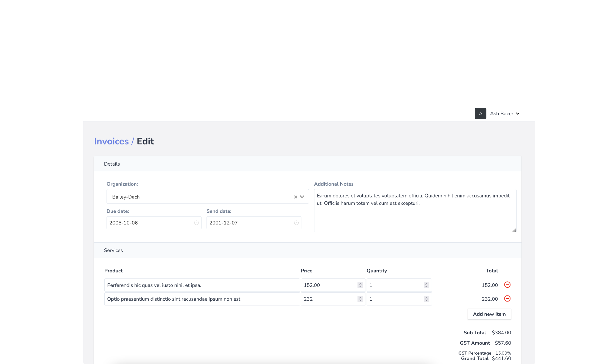Viewport: 607px width, 364px height.
Task: Open the Organization dropdown chevron
Action: (302, 197)
